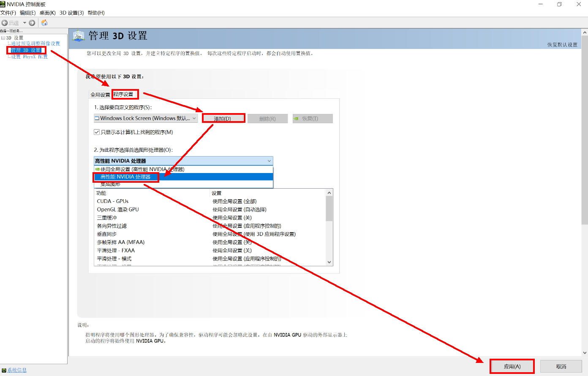Screen dimensions: 588x376
Task: Toggle 只显示本计算机上找到的程序 checkbox
Action: coord(97,132)
